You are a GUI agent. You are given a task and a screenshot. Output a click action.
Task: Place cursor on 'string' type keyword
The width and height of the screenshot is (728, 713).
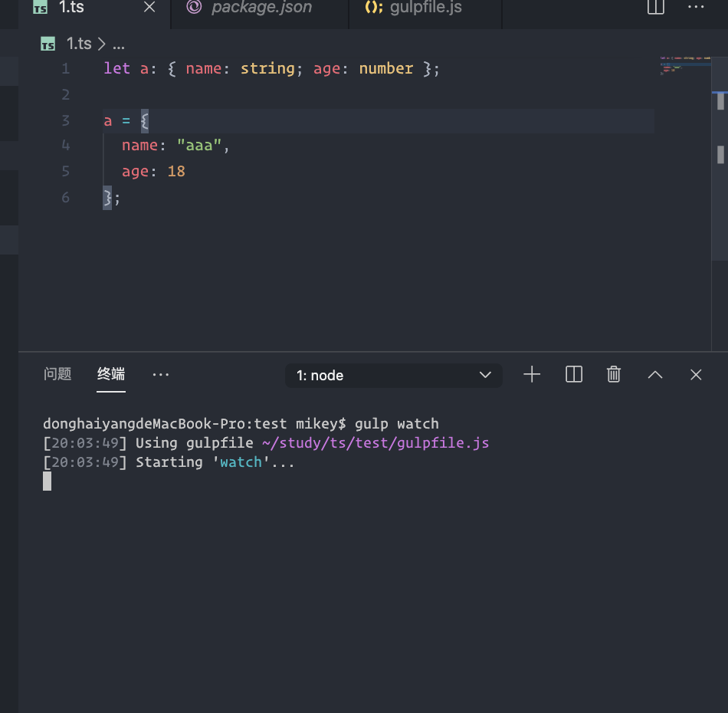pos(267,69)
